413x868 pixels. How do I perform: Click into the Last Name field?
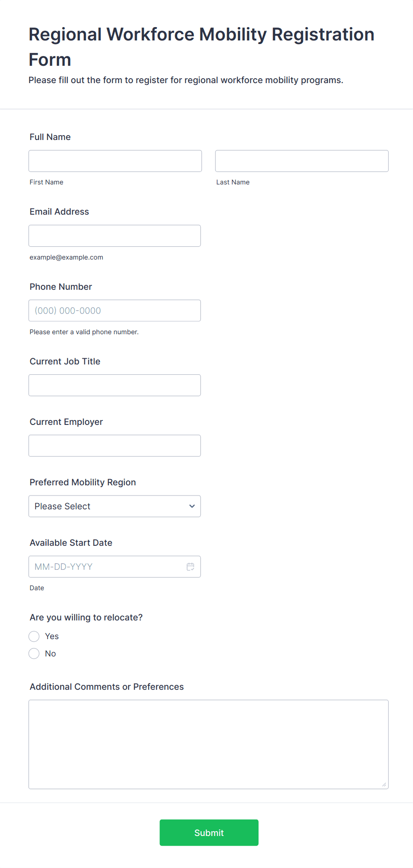302,161
